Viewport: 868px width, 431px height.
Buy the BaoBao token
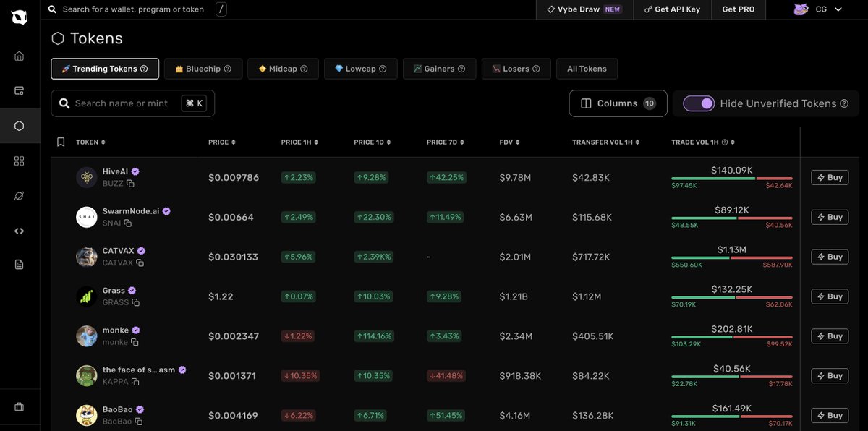click(x=830, y=416)
